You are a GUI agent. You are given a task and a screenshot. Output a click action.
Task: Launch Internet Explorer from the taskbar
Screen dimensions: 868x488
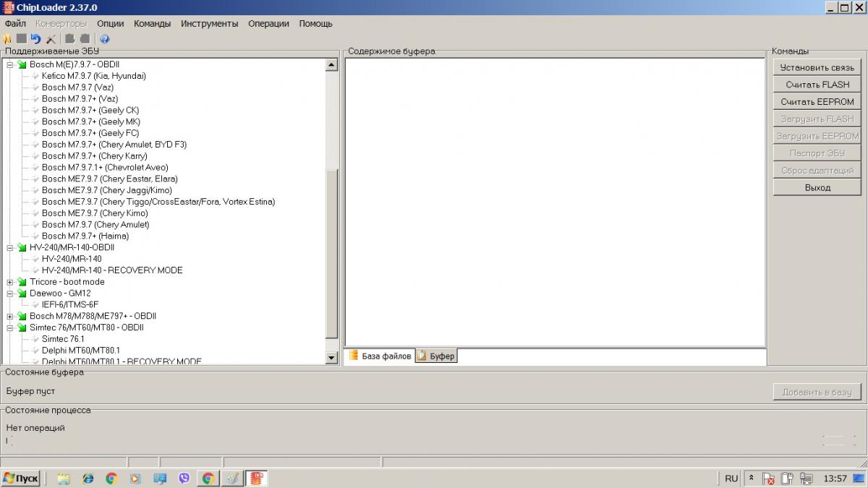point(88,479)
